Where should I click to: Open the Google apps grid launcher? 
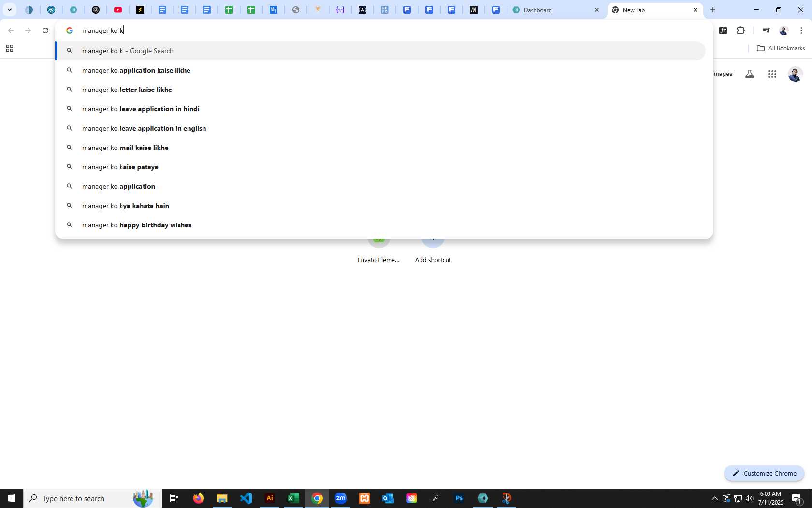772,74
